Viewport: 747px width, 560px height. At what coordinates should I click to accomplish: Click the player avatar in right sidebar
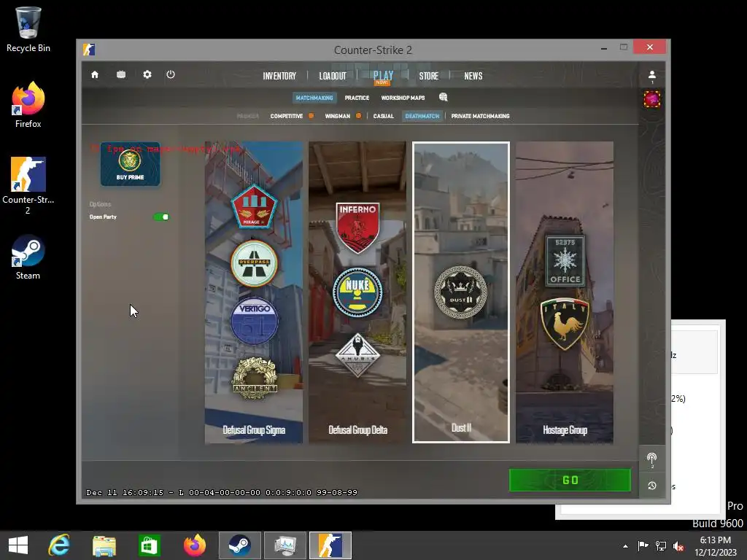click(x=651, y=99)
